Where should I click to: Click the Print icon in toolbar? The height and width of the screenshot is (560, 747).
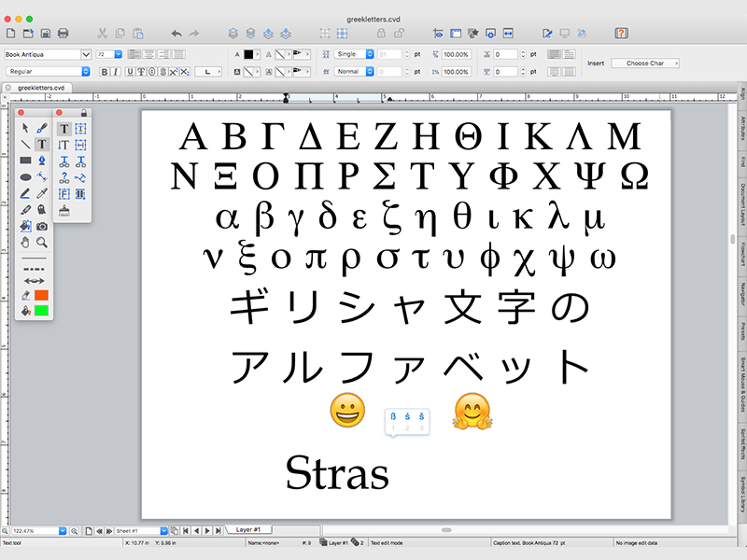[x=63, y=34]
